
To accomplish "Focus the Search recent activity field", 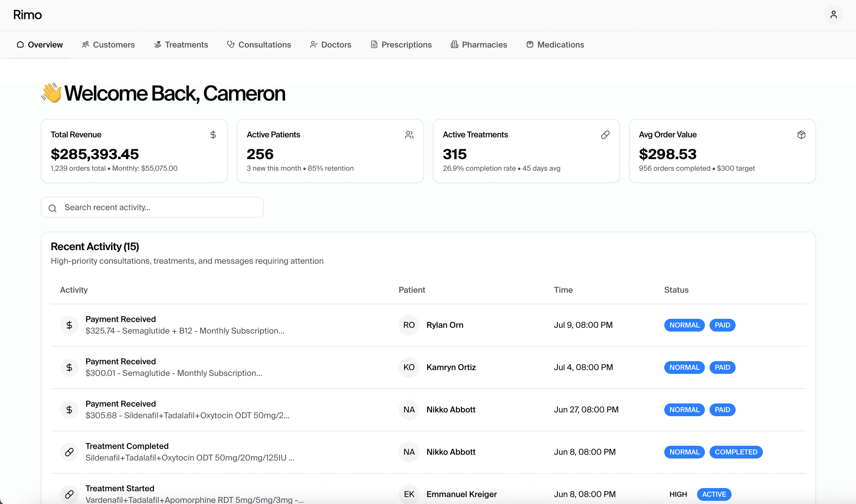I will [152, 207].
